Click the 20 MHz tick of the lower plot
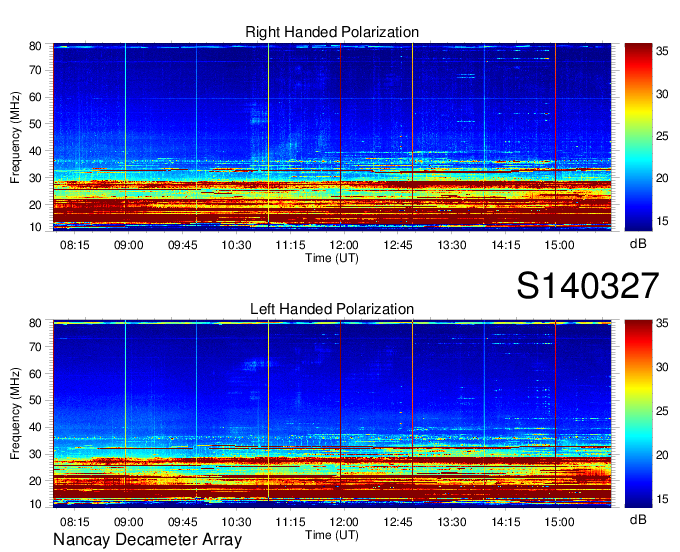 click(x=35, y=481)
